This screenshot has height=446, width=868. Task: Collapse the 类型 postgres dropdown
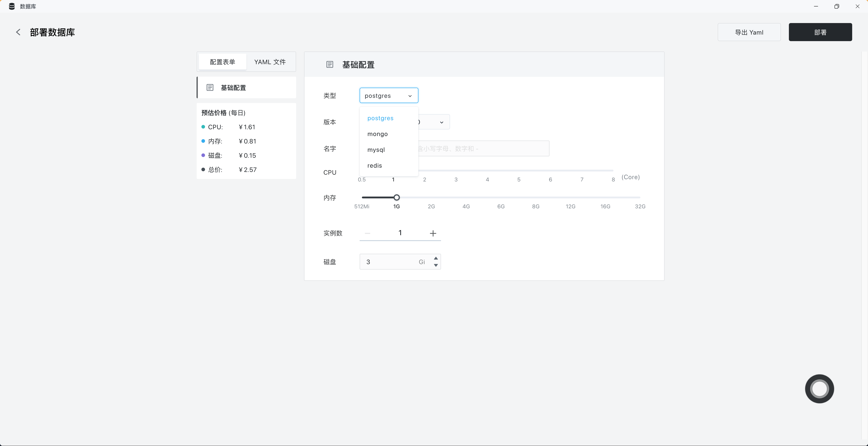[389, 95]
